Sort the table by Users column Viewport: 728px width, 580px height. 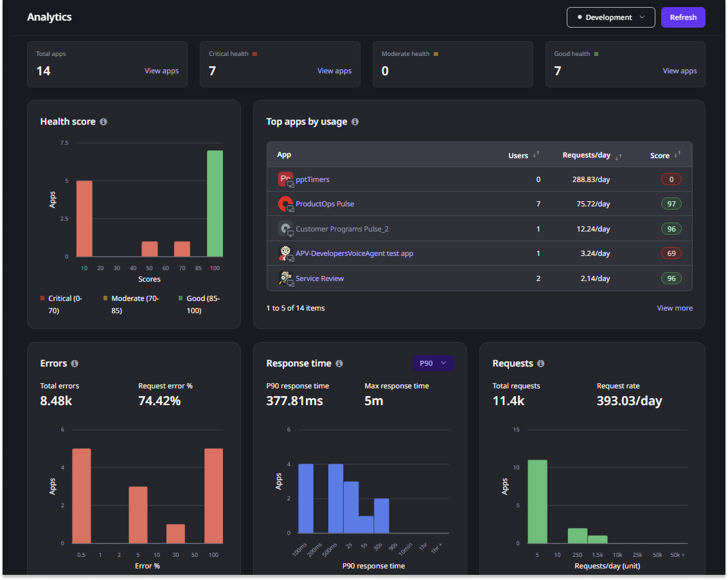(537, 154)
